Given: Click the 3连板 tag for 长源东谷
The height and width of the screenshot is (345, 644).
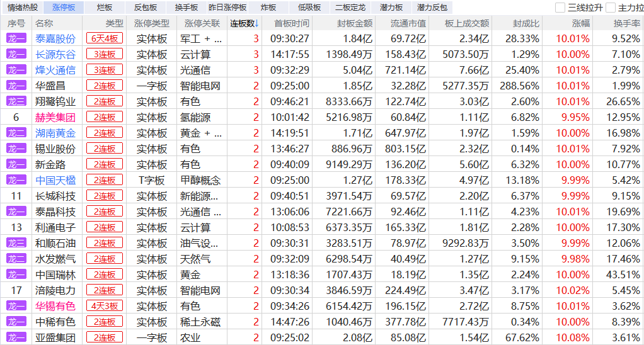Looking at the screenshot, I should [x=105, y=54].
